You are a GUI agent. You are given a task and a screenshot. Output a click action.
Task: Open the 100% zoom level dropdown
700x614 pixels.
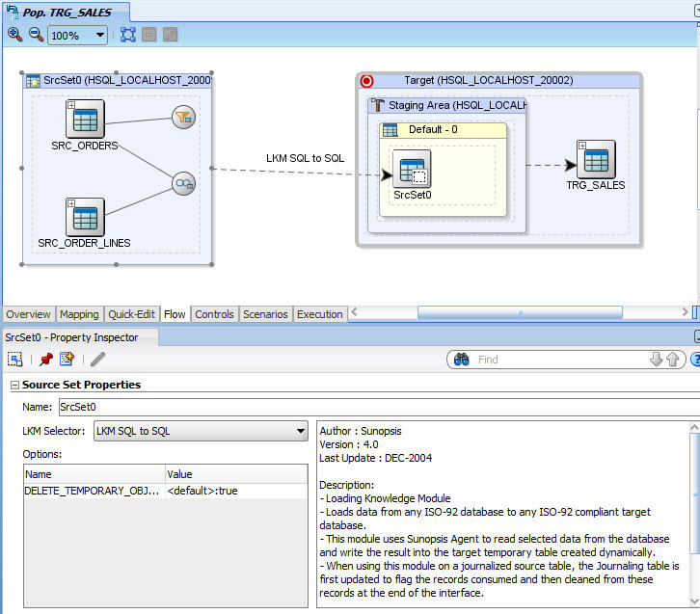[x=78, y=36]
